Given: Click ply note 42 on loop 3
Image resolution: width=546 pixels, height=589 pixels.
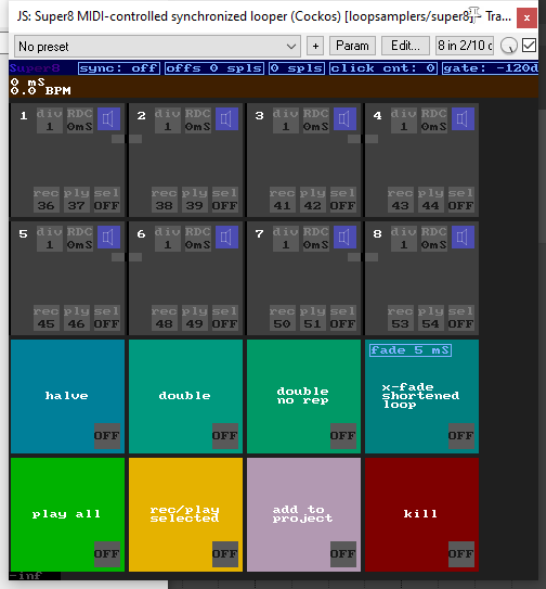Looking at the screenshot, I should coord(313,200).
